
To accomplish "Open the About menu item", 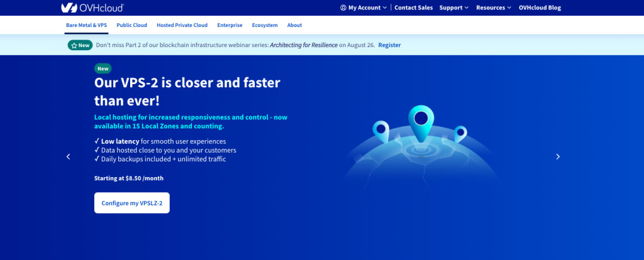I will 294,25.
